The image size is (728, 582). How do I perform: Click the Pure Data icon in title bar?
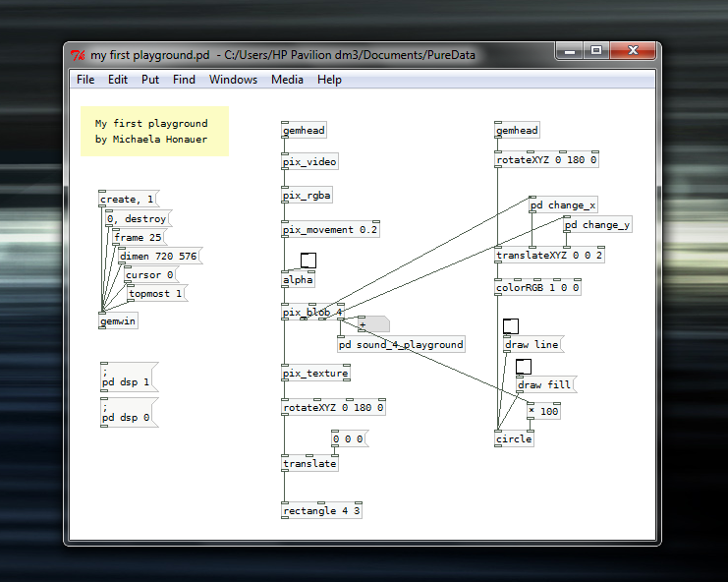pyautogui.click(x=79, y=55)
